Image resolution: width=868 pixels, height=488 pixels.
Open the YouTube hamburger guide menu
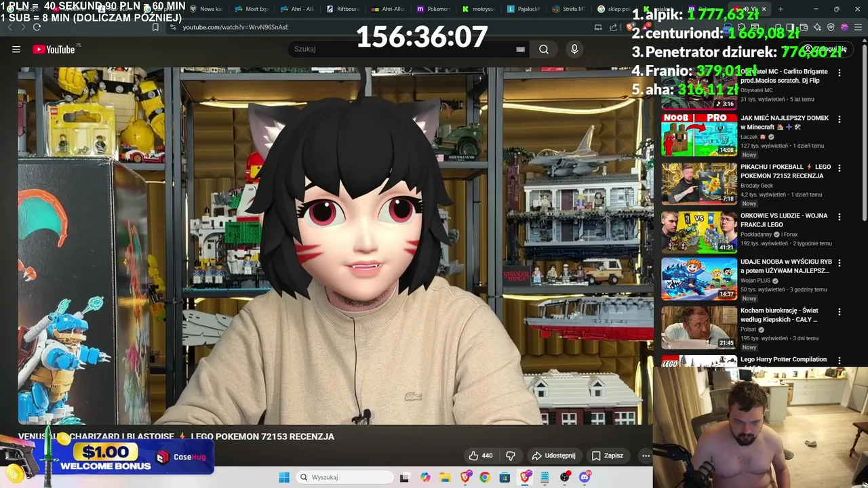(16, 49)
